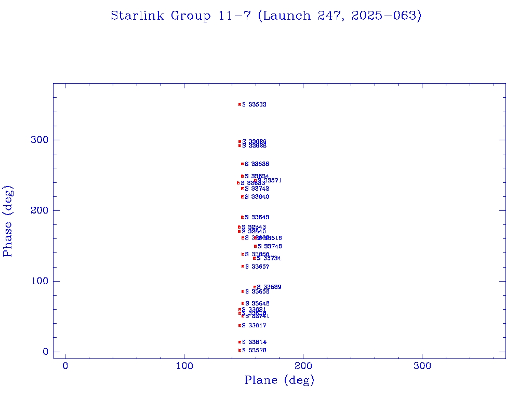Viewport: 532px width, 399px height.
Task: Select the red marker labeled S 33748
Action: tap(255, 246)
